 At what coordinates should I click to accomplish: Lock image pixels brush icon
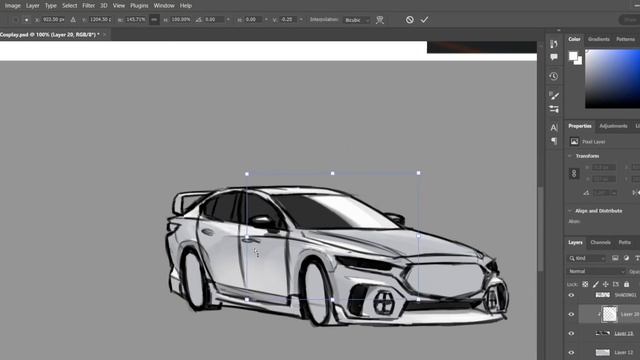point(596,284)
